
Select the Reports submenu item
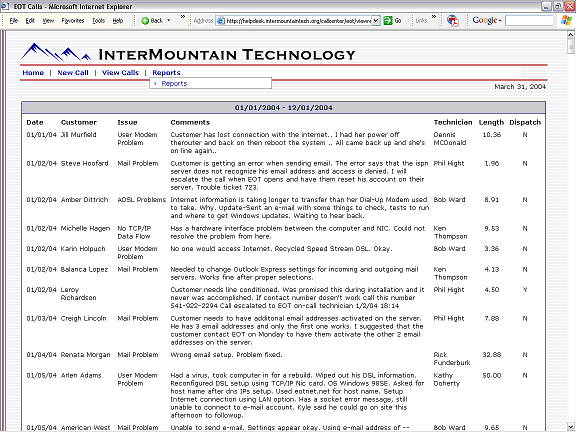point(174,83)
